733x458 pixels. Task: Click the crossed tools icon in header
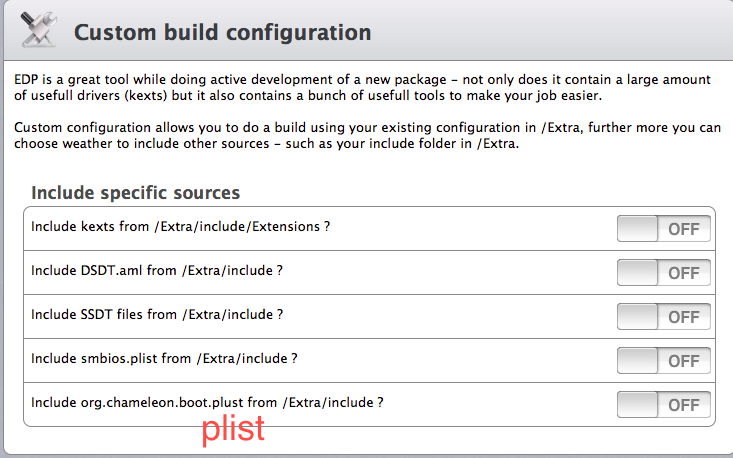36,31
